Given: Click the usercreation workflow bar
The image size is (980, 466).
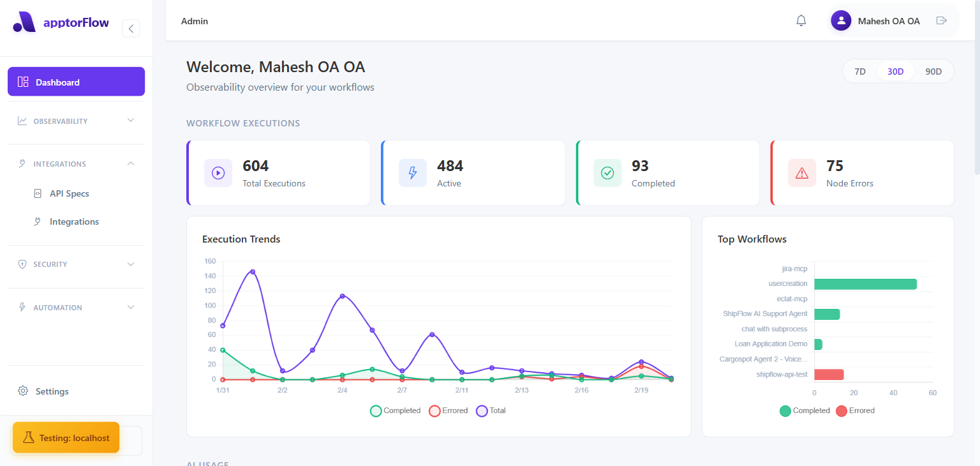Looking at the screenshot, I should click(x=865, y=283).
